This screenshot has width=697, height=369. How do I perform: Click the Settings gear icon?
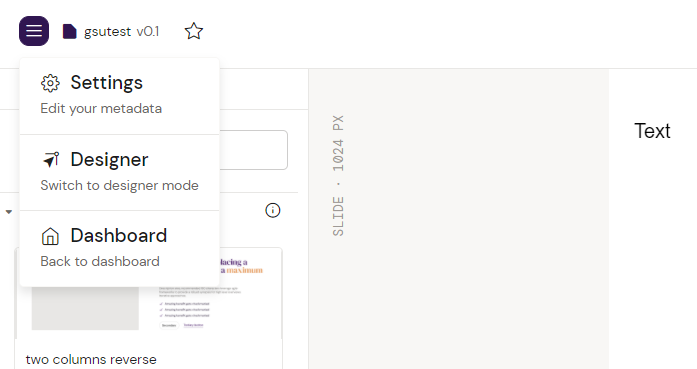[x=50, y=83]
